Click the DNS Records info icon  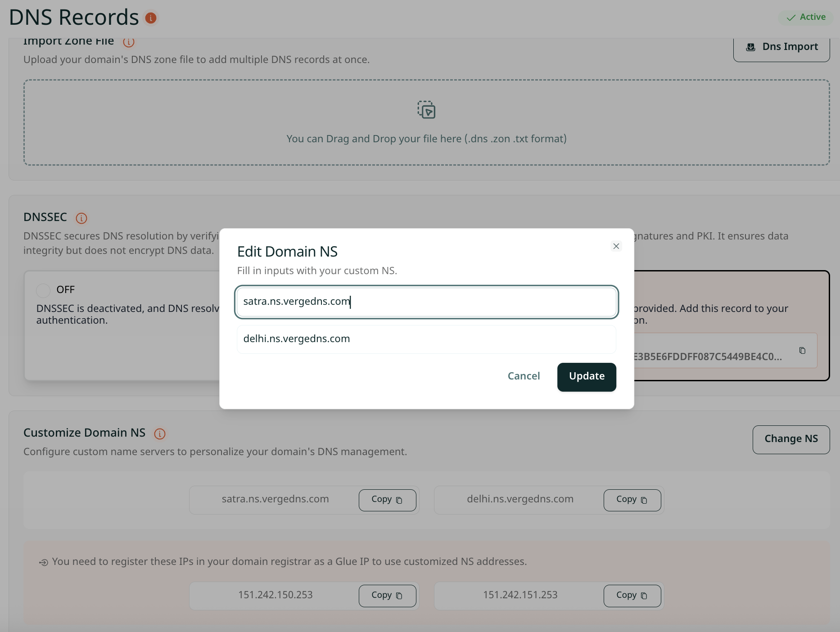(x=151, y=18)
